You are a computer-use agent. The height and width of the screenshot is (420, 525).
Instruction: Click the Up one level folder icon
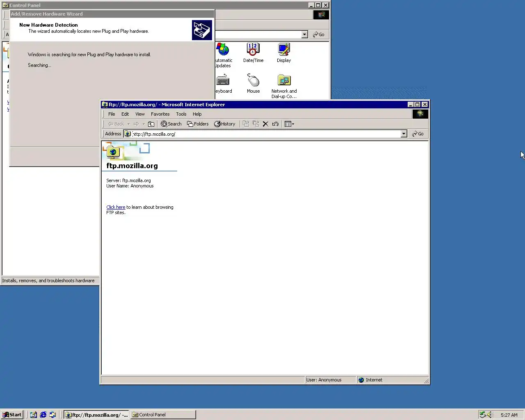pos(151,124)
